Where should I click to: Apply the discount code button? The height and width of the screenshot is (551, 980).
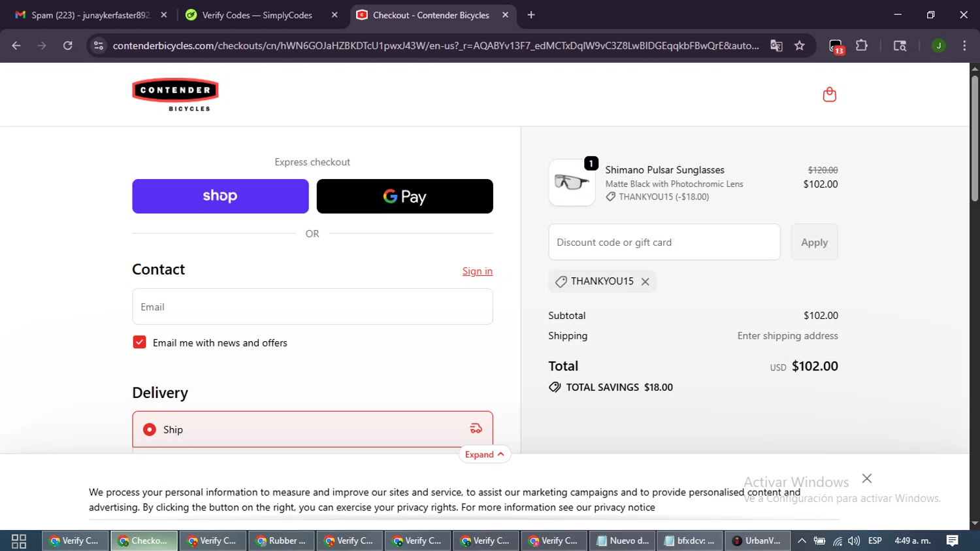click(815, 242)
